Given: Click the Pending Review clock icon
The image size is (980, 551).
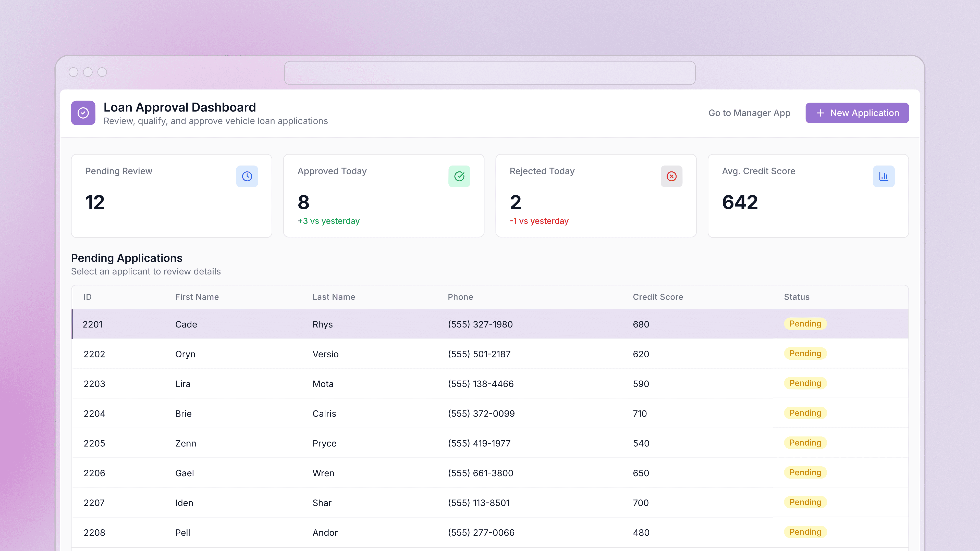Looking at the screenshot, I should click(247, 177).
